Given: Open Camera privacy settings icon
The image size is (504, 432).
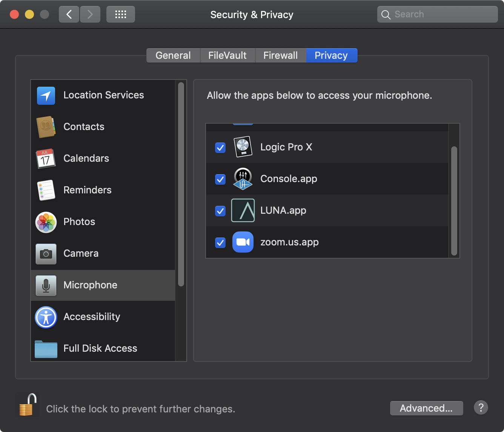Looking at the screenshot, I should click(x=46, y=254).
